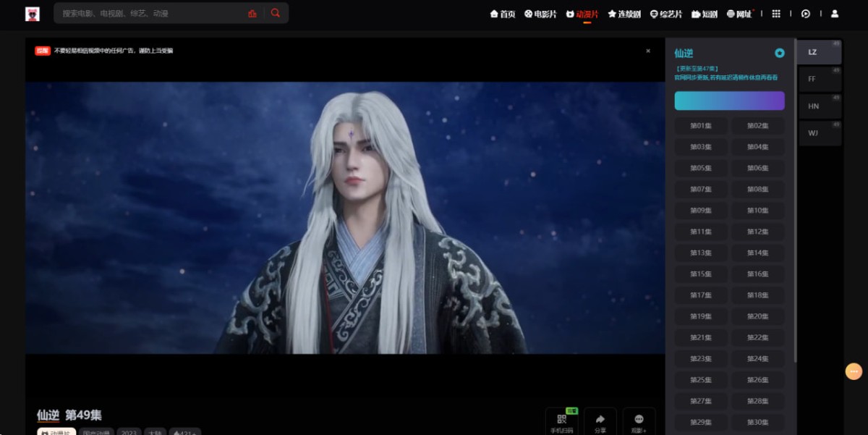Open watch history play-circle icon
868x435 pixels.
pyautogui.click(x=806, y=14)
